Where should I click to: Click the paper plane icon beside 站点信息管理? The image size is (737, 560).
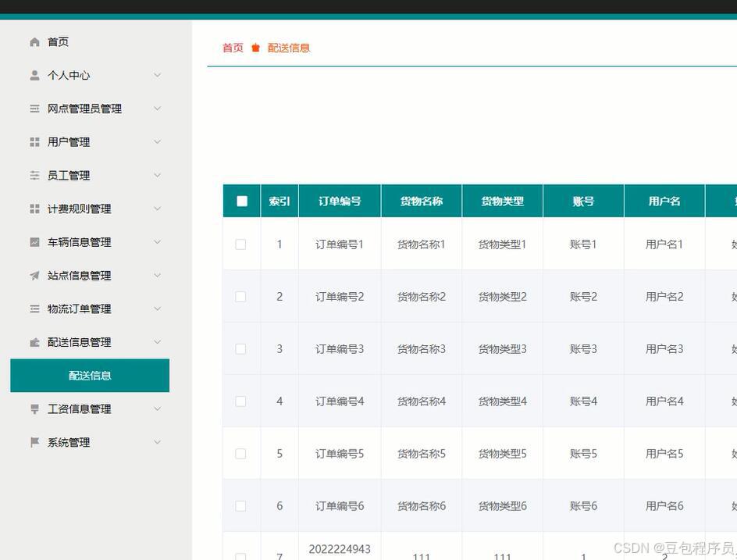[34, 276]
